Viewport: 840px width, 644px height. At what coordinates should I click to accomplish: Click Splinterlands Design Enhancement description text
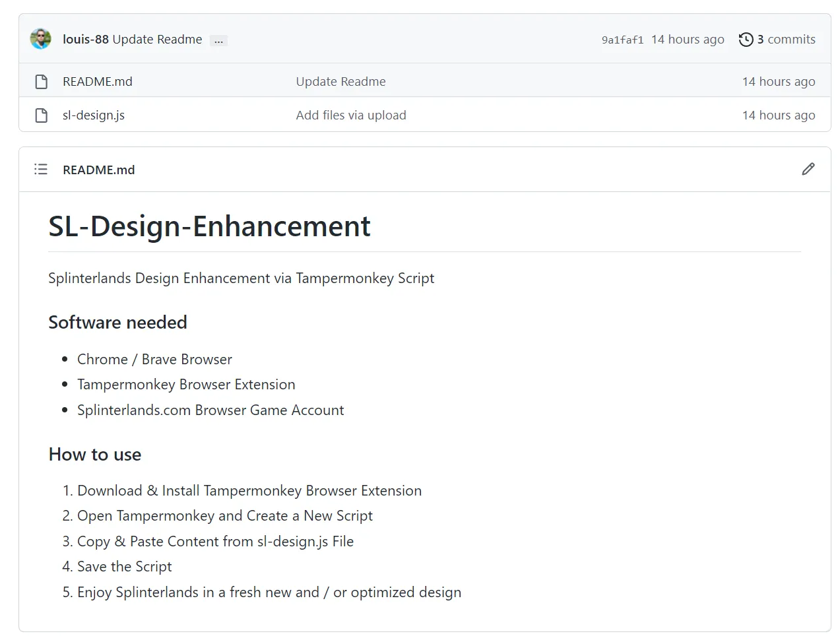pos(241,278)
